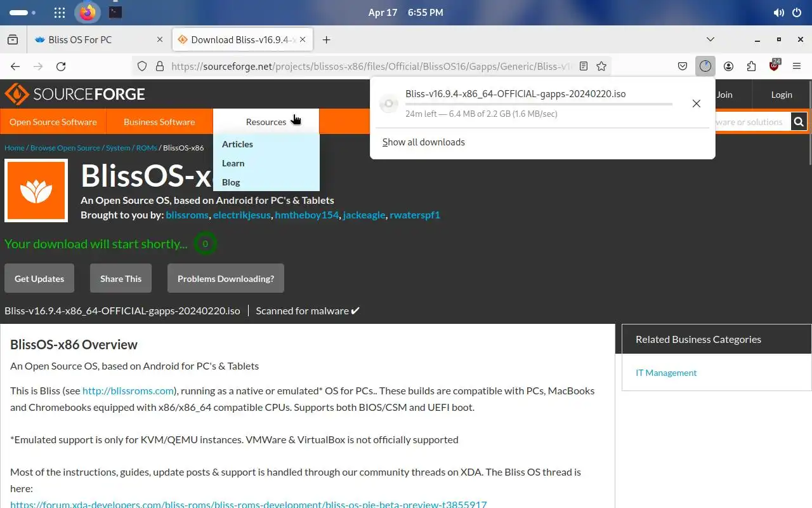Open the Pocket save icon
812x508 pixels.
tap(683, 66)
